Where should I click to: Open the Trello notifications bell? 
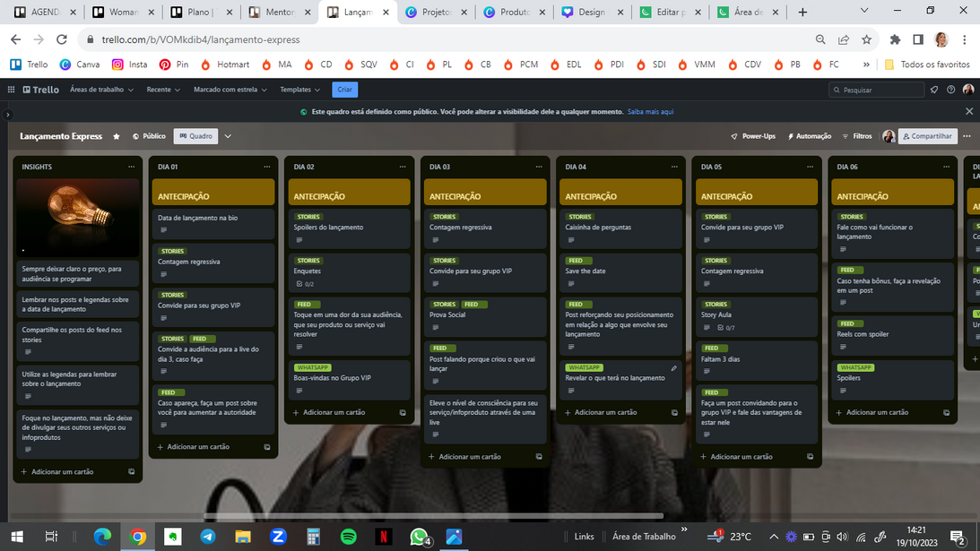[934, 90]
